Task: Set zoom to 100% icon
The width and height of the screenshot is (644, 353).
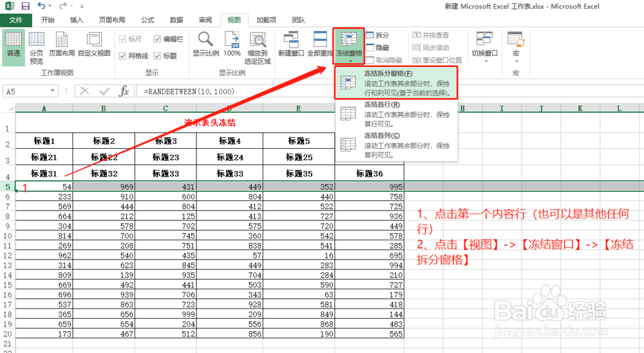Action: pos(232,44)
